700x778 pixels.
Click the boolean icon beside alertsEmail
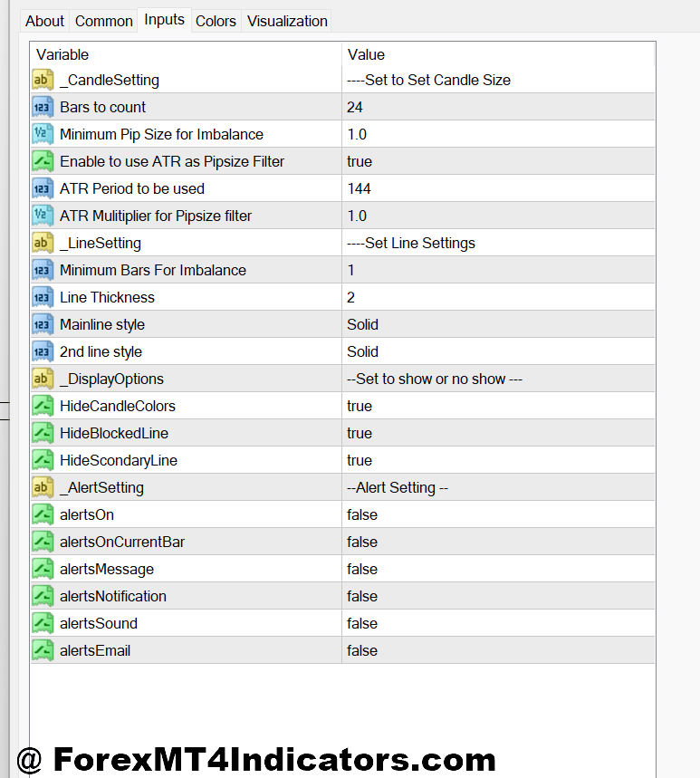[x=43, y=650]
